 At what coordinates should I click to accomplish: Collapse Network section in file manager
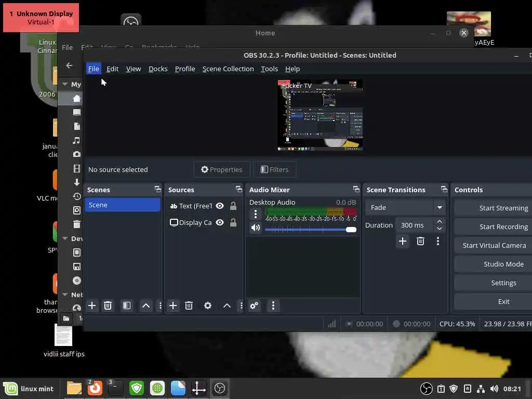coord(65,295)
